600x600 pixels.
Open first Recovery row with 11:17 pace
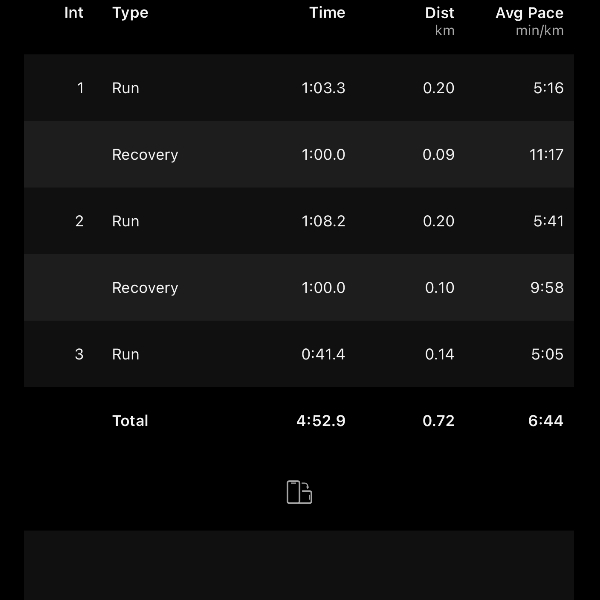tap(299, 154)
